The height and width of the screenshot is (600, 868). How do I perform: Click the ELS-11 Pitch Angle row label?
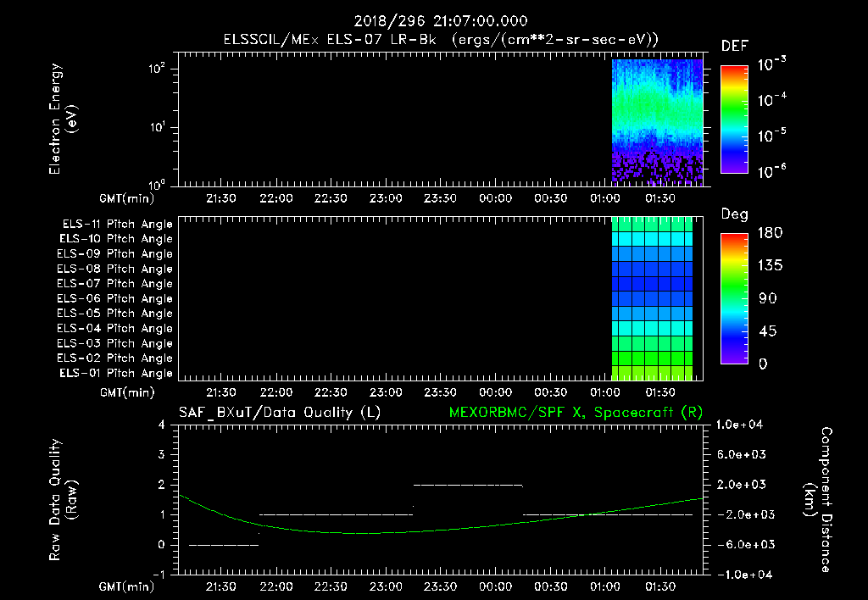117,225
